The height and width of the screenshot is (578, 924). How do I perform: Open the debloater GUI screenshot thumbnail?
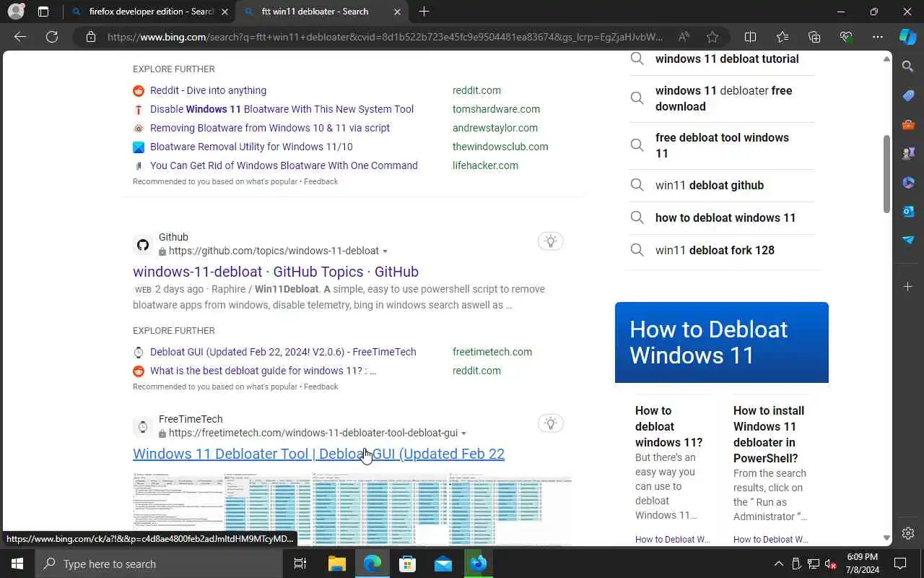point(352,509)
